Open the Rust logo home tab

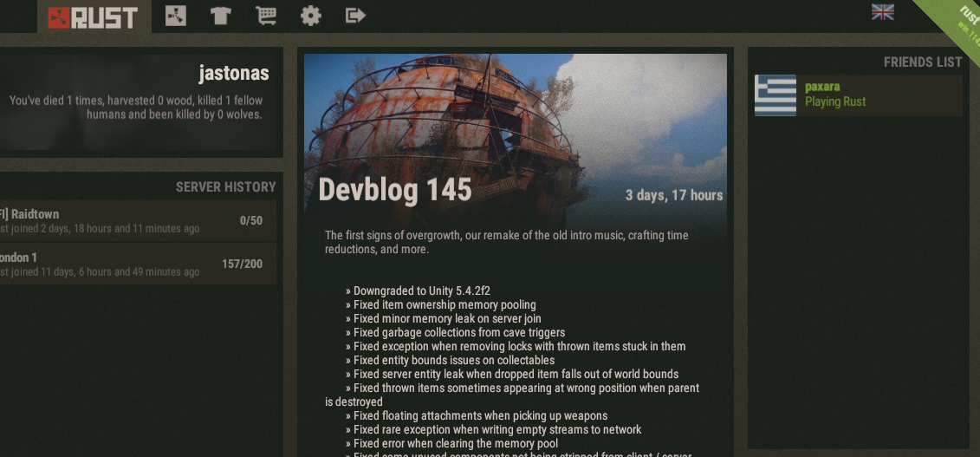tap(94, 16)
